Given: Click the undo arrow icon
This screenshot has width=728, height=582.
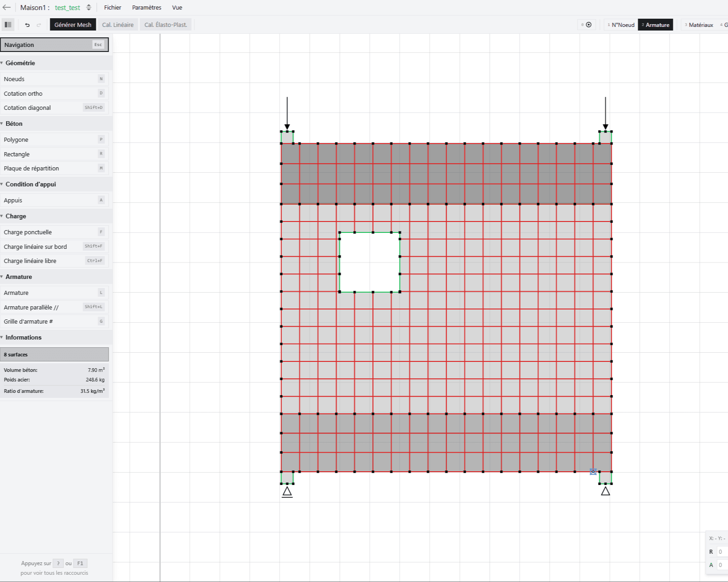Looking at the screenshot, I should [x=27, y=25].
